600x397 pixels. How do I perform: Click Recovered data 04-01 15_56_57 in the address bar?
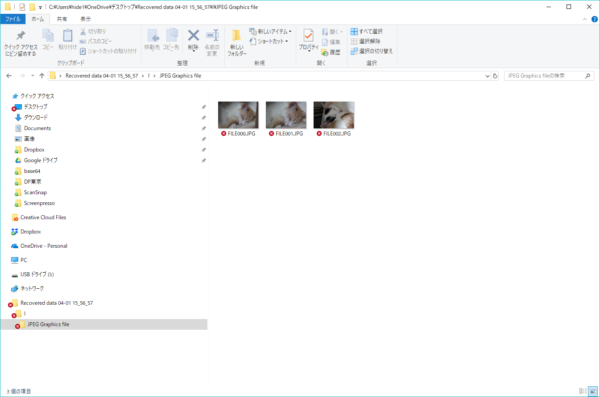coord(101,76)
